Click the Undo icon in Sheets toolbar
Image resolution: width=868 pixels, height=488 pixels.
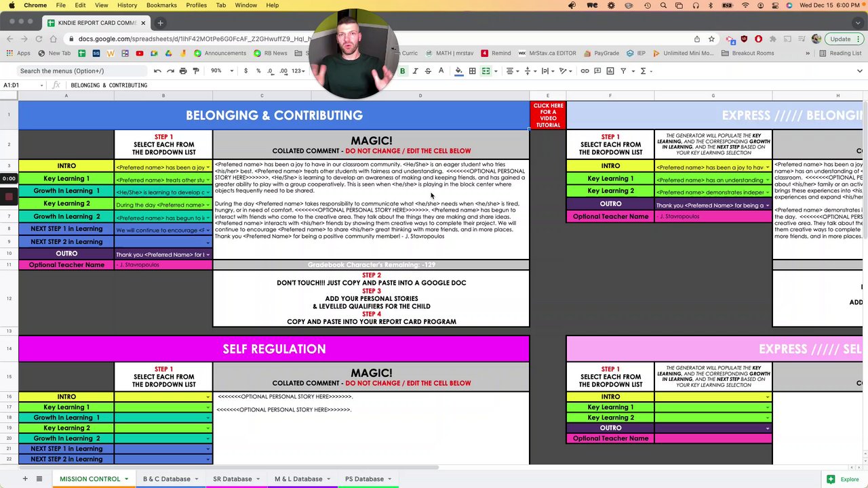coord(157,70)
